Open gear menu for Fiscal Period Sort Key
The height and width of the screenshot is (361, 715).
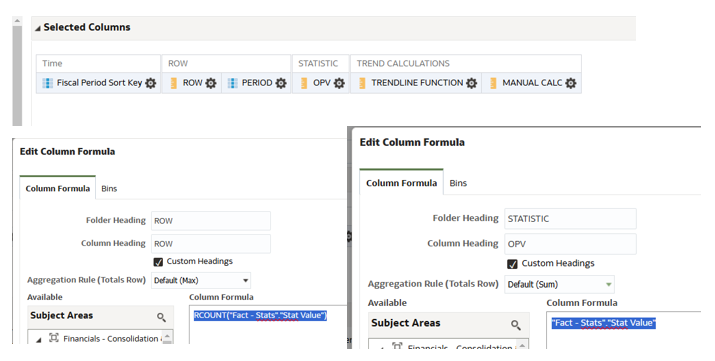tap(150, 83)
